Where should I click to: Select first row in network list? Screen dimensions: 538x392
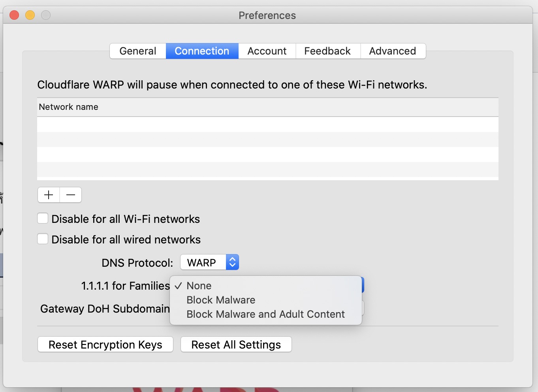tap(267, 124)
